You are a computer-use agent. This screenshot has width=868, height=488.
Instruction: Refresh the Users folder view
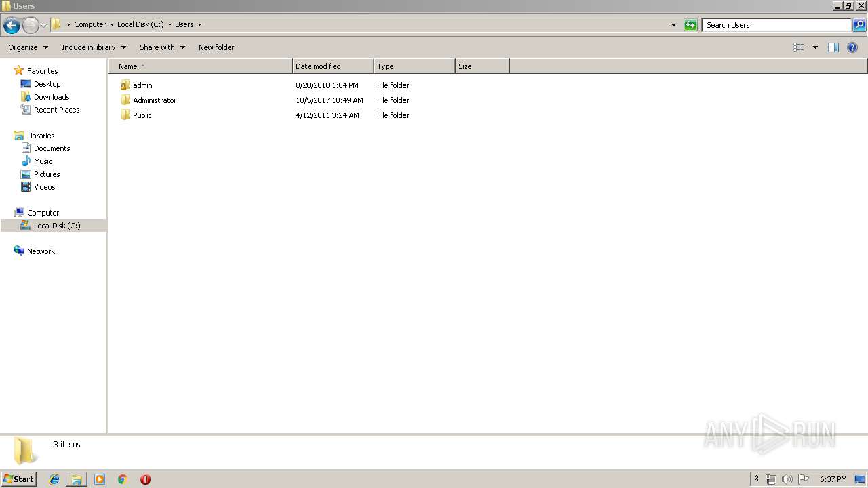pos(690,25)
